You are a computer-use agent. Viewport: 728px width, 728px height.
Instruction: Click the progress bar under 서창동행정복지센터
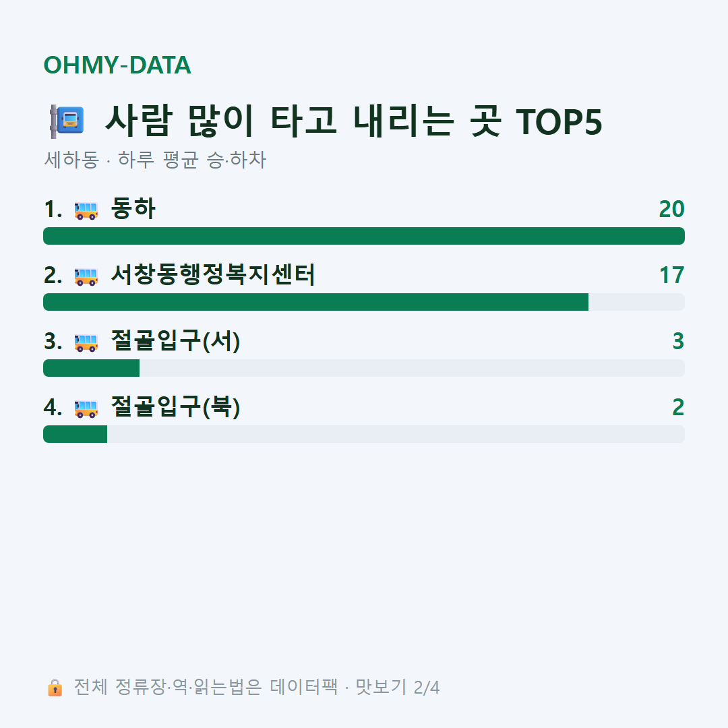pos(364,302)
